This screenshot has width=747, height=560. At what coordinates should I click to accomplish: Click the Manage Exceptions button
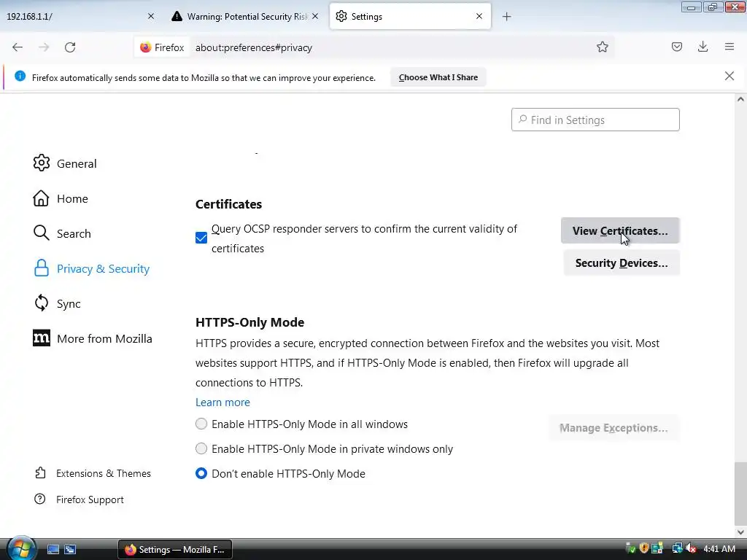click(614, 427)
